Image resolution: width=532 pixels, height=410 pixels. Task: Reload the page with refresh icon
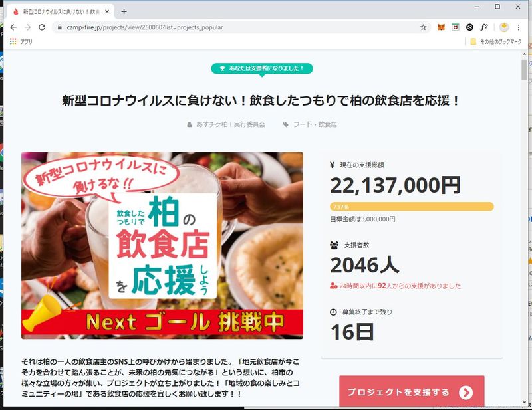42,27
